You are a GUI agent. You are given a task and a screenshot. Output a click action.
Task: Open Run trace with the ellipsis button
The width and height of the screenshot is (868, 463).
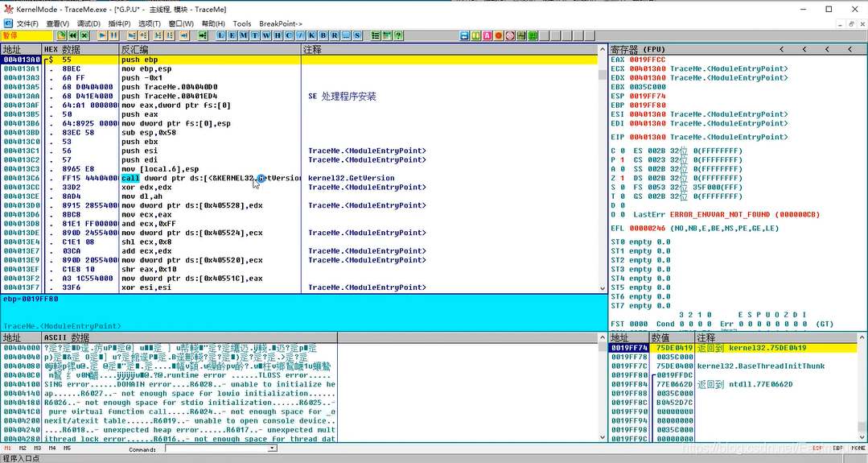click(346, 35)
